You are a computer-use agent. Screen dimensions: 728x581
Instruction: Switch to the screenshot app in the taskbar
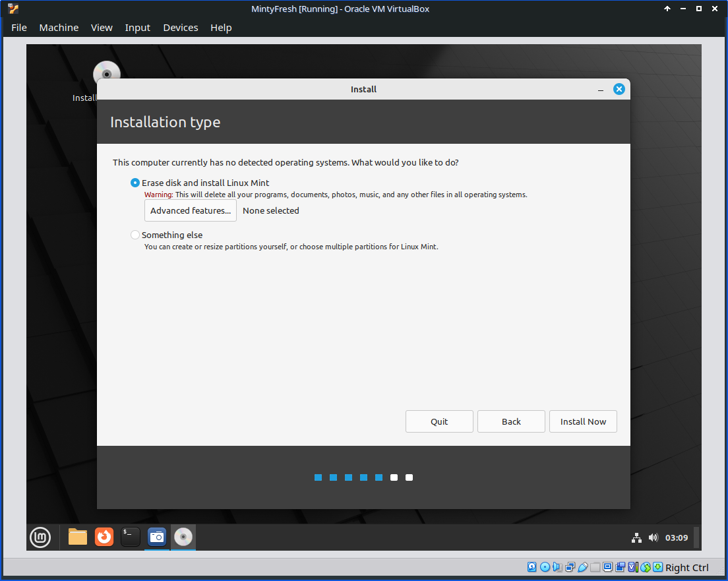pos(157,537)
